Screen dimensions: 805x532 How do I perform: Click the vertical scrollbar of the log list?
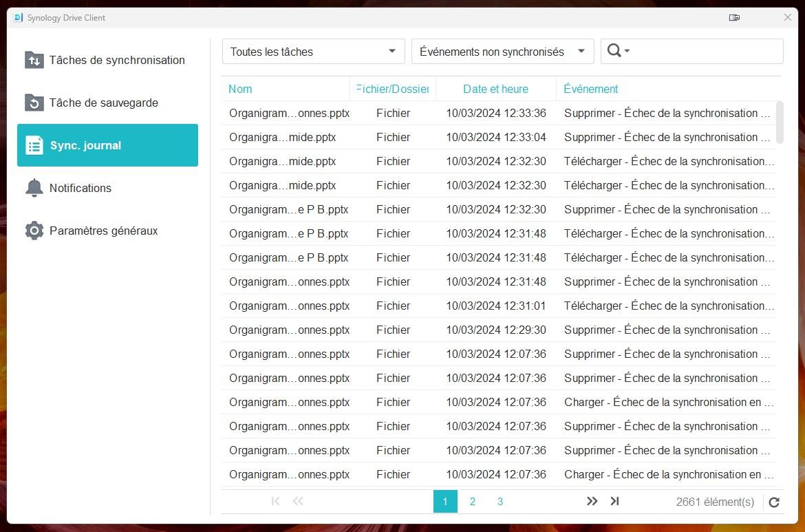click(x=779, y=123)
